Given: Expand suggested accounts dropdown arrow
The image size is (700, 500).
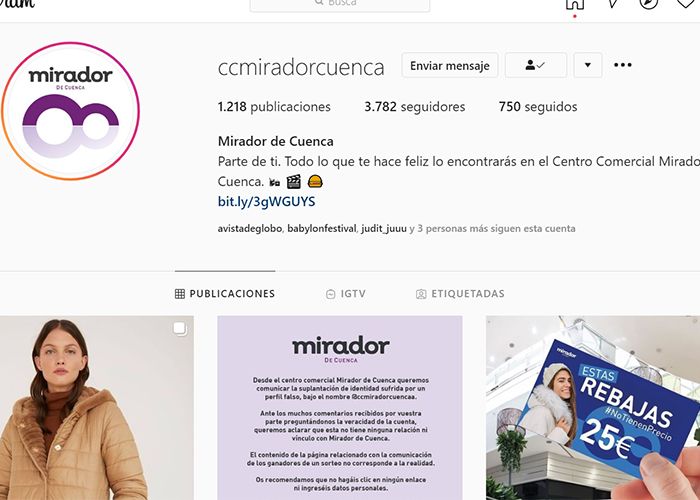Looking at the screenshot, I should point(588,65).
